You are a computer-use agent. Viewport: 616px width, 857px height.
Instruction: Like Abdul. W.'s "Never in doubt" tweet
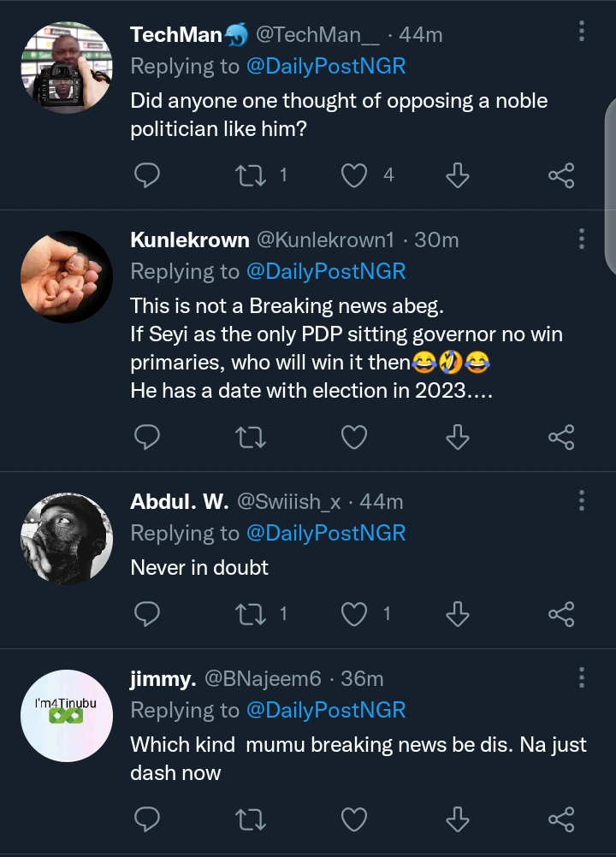coord(354,613)
